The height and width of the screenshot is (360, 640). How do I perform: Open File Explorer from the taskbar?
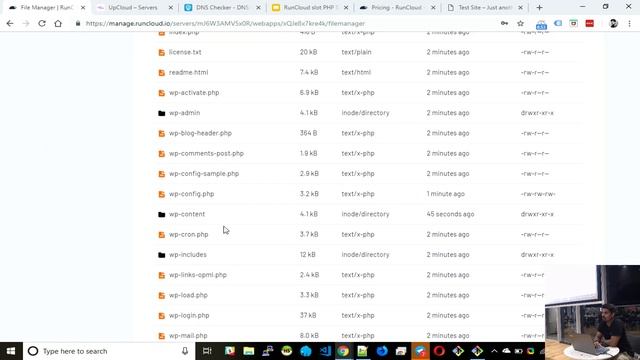click(x=249, y=351)
